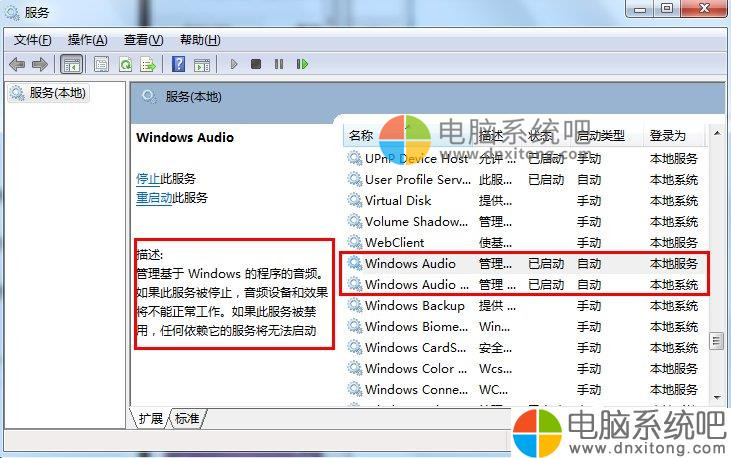Click the list scrollbar down arrow
This screenshot has height=458, width=731.
(x=717, y=397)
